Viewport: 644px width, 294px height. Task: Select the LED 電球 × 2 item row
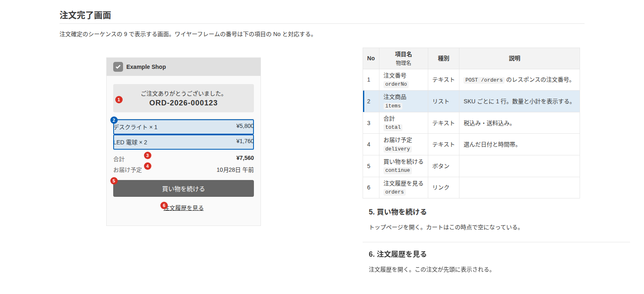pyautogui.click(x=183, y=142)
